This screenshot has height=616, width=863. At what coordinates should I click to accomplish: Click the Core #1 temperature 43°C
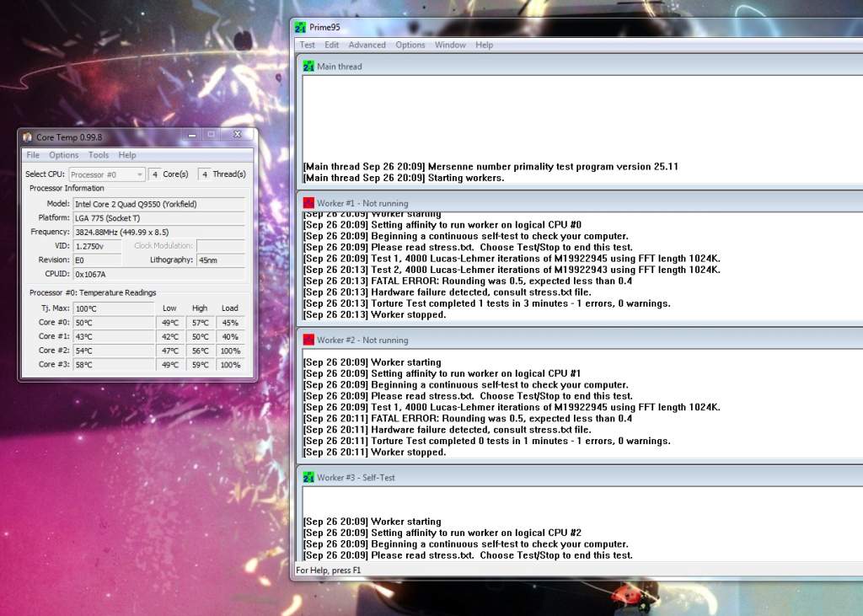114,336
